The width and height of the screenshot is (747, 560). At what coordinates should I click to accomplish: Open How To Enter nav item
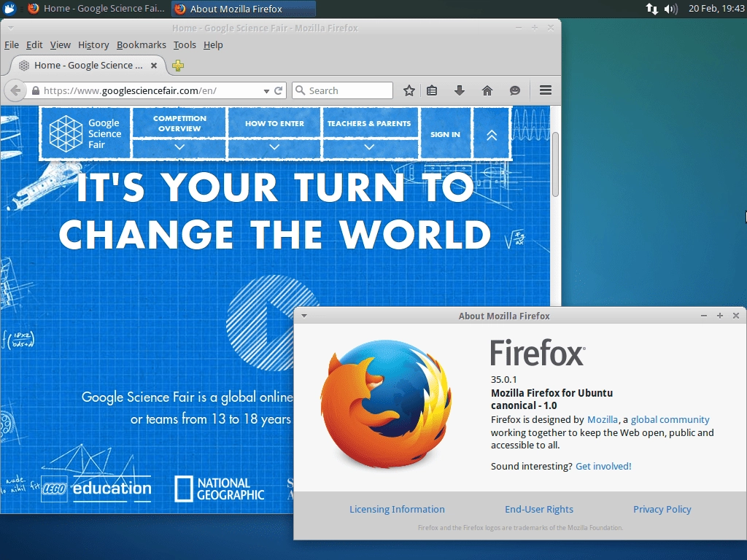pos(274,123)
